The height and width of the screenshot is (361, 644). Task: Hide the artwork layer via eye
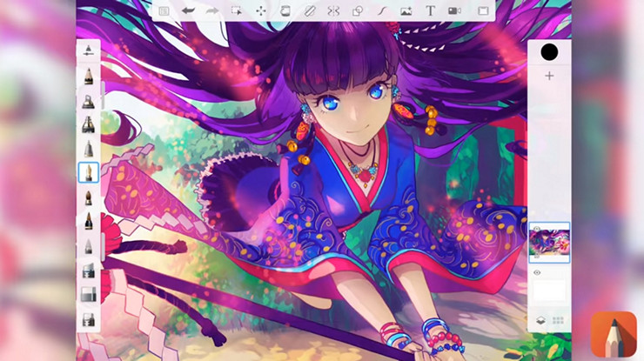coord(536,229)
